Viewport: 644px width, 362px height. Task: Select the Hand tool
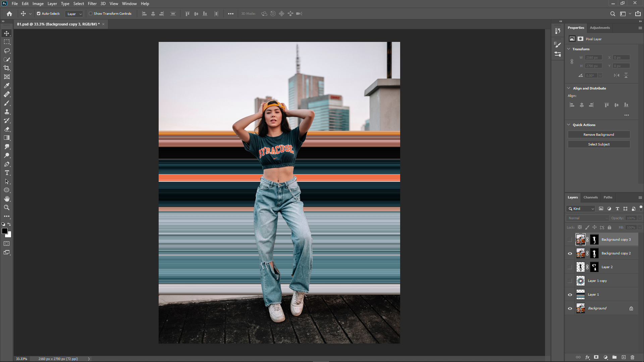point(7,199)
